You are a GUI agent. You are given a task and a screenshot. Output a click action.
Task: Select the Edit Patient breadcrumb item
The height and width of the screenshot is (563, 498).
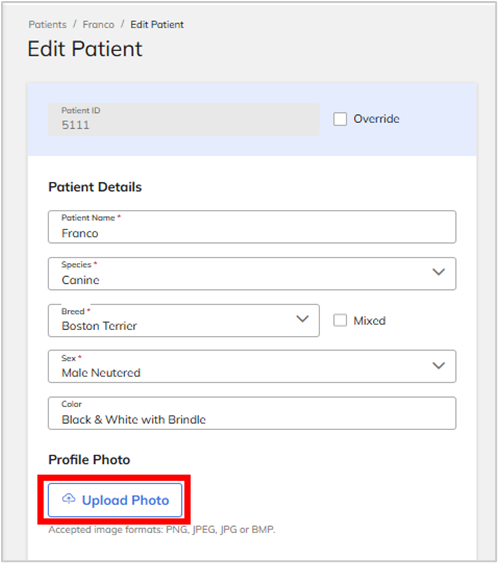click(x=157, y=25)
